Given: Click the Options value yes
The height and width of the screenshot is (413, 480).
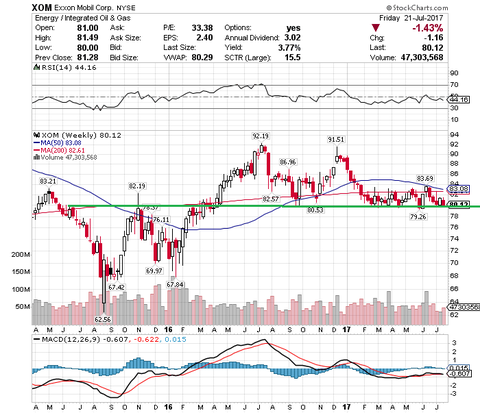Looking at the screenshot, I should tap(293, 28).
